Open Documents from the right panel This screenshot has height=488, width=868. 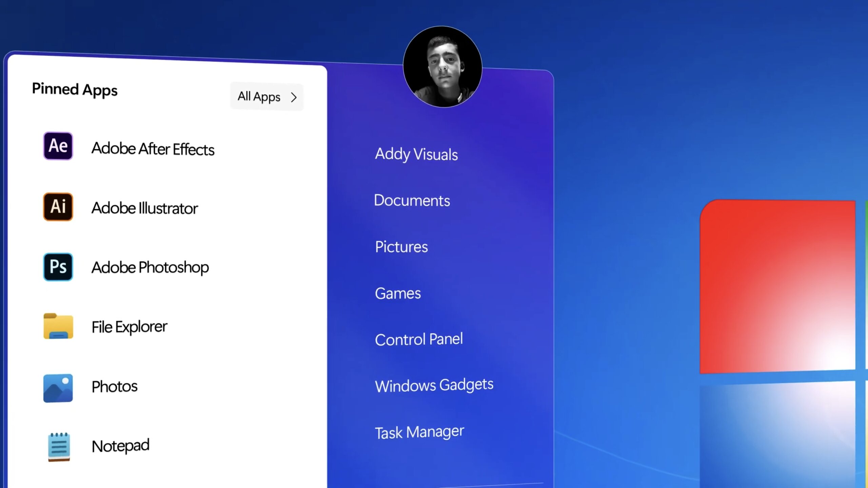tap(412, 201)
